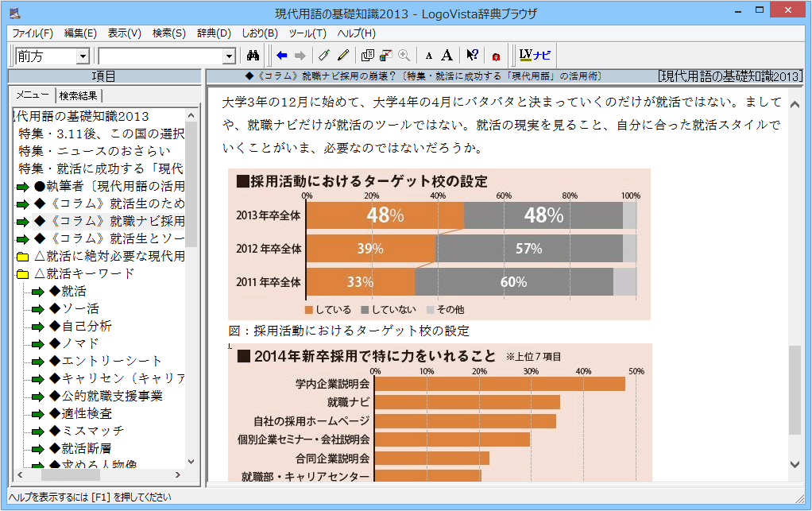Click the green bookmark pen icon
The height and width of the screenshot is (511, 812).
[324, 56]
